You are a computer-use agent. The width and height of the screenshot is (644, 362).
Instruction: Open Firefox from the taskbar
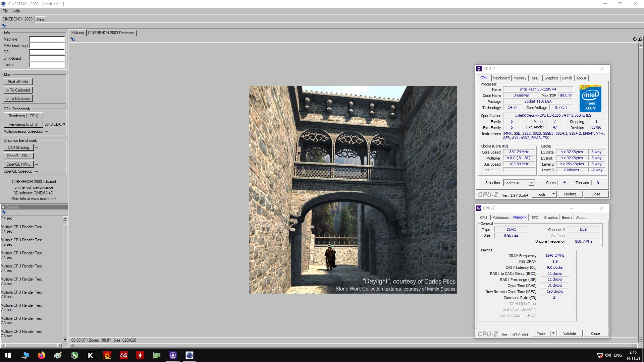click(x=41, y=355)
